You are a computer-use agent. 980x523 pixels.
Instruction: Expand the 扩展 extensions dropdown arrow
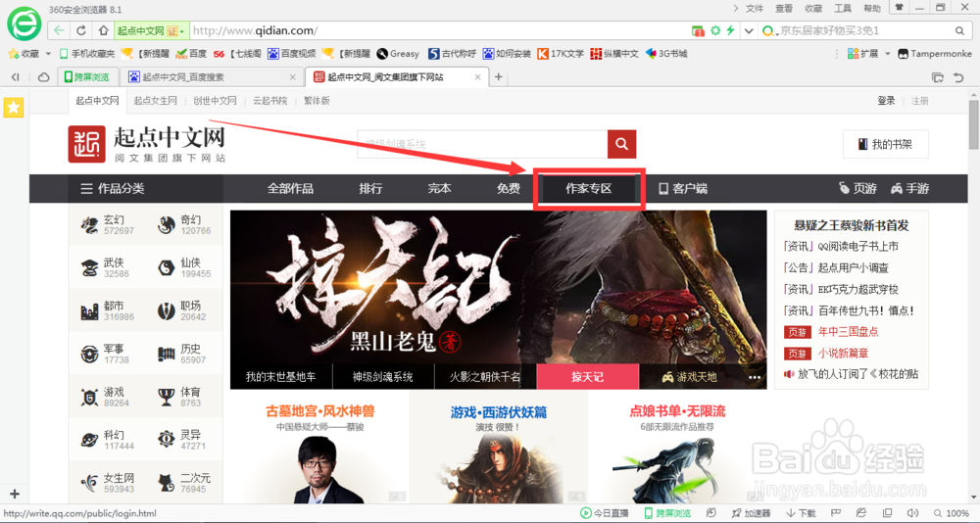point(888,54)
